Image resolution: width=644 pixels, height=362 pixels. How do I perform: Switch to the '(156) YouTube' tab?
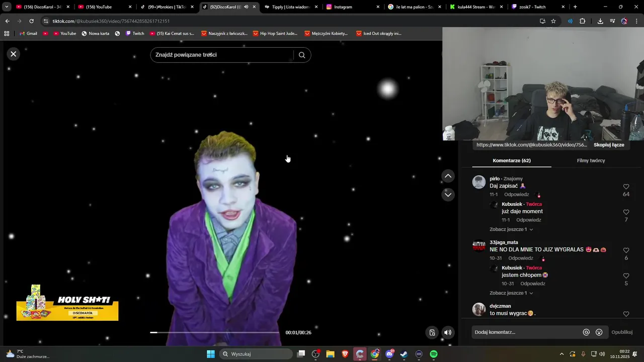(105, 7)
